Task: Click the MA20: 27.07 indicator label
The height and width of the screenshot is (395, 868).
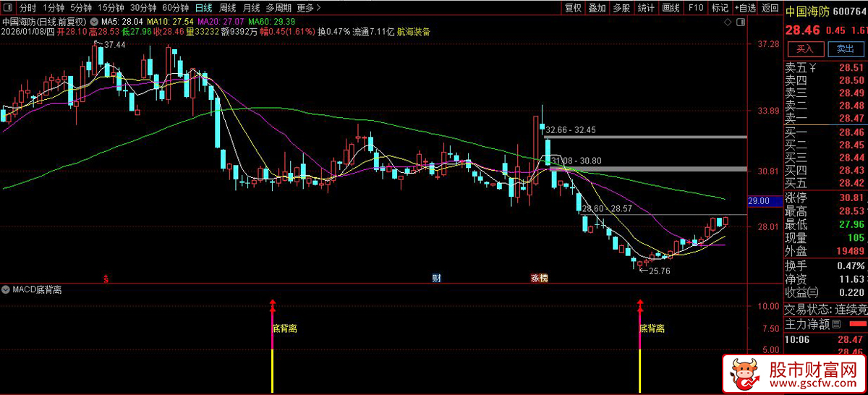Action: click(221, 22)
